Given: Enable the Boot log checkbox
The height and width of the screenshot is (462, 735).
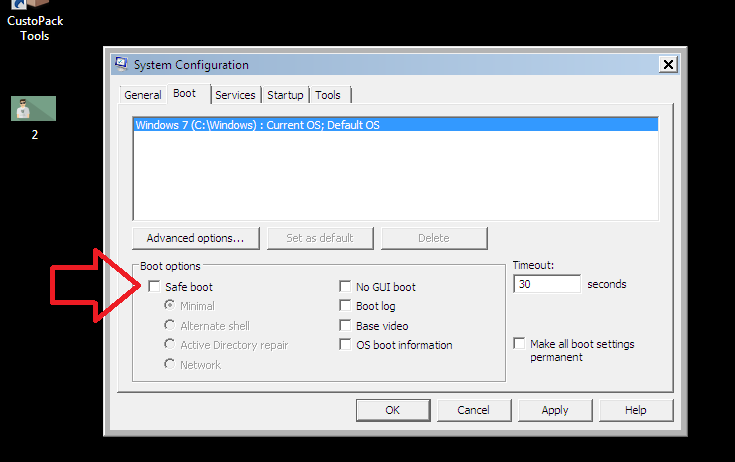Looking at the screenshot, I should coord(345,306).
